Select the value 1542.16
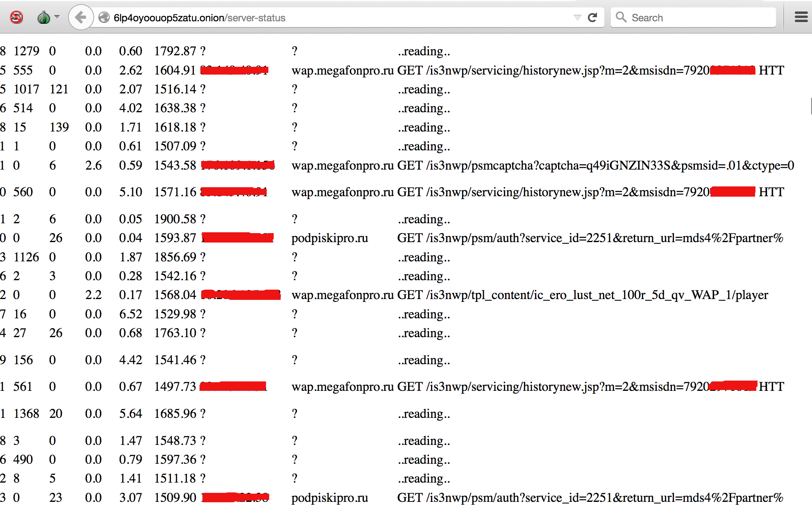Viewport: 812px width, 508px height. point(175,276)
